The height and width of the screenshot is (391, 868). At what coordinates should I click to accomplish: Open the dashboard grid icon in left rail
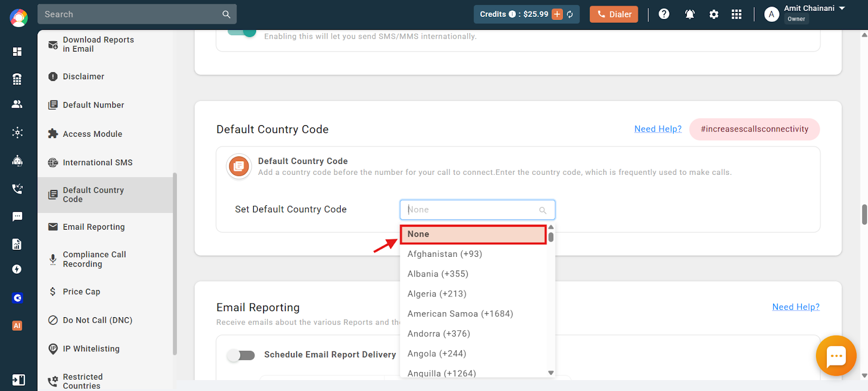tap(17, 52)
